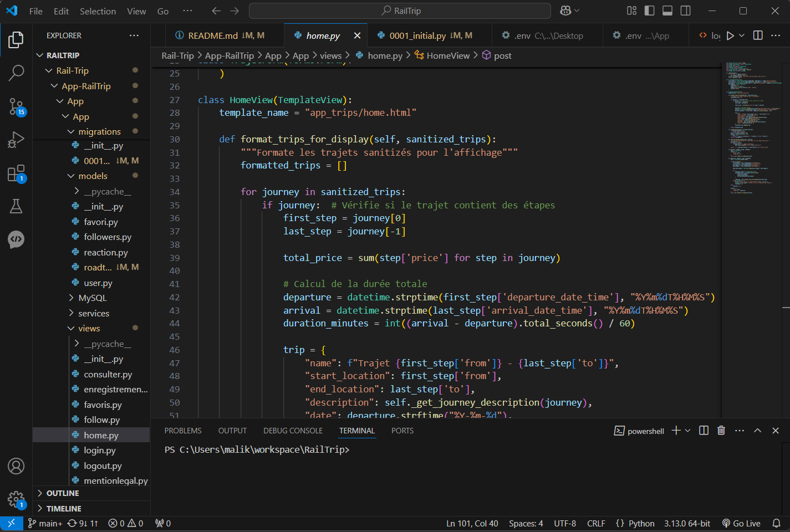Open the Manage gear icon

[16, 500]
